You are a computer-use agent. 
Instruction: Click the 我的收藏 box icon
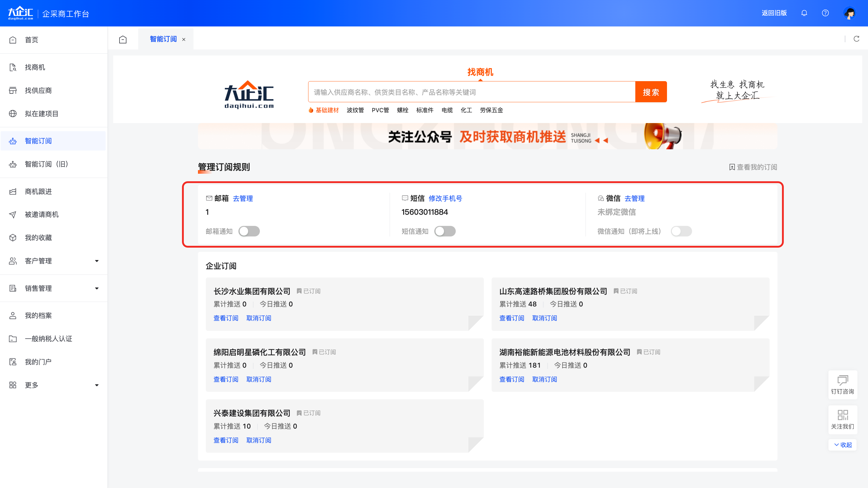13,238
